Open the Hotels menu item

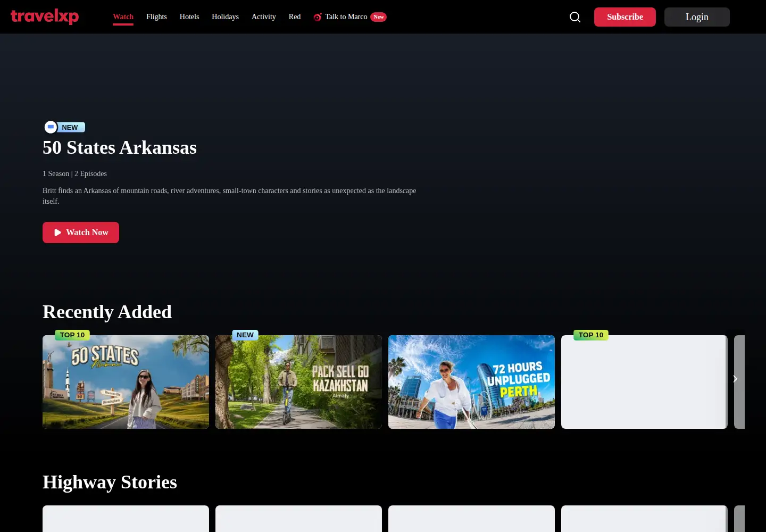(x=189, y=17)
